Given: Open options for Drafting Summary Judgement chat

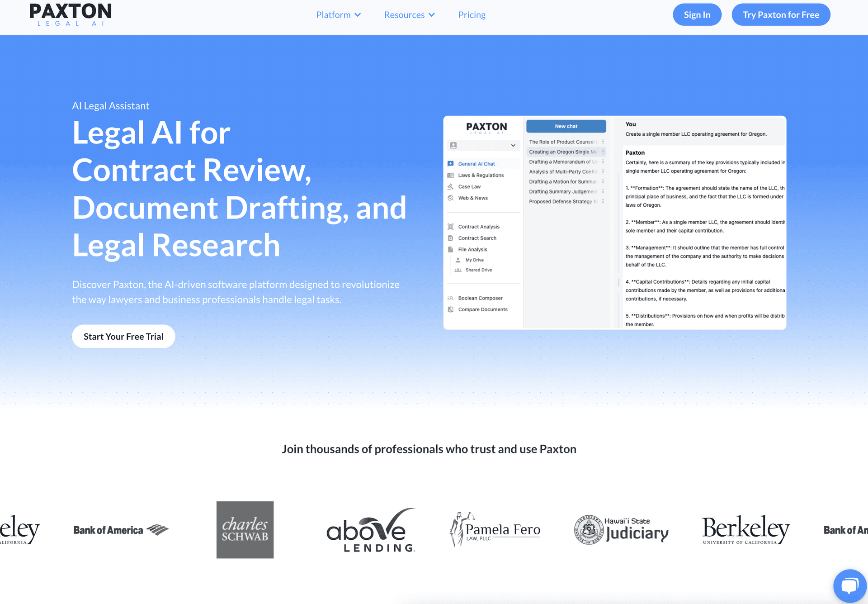Looking at the screenshot, I should [603, 191].
